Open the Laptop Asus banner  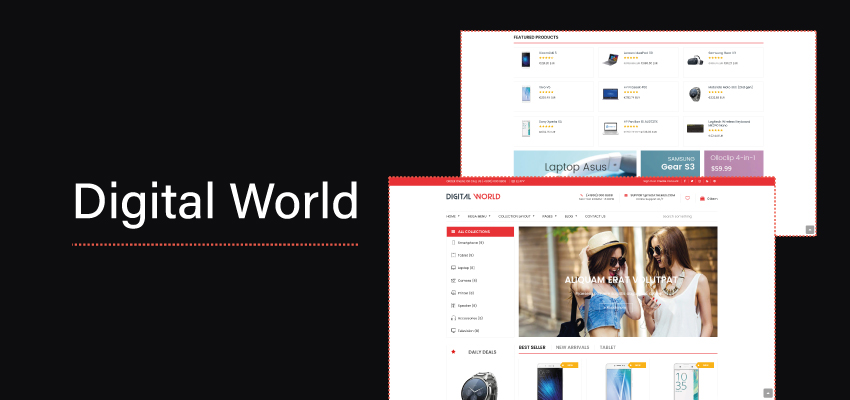point(575,164)
